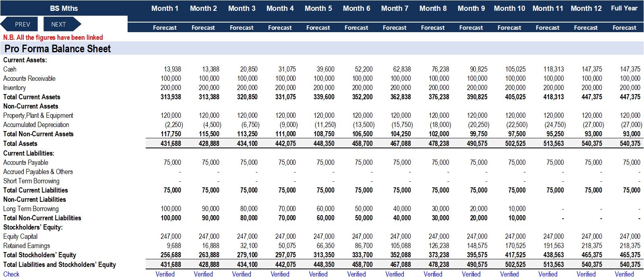The height and width of the screenshot is (279, 644).
Task: Click the Current Liabilities section heading
Action: coord(29,153)
